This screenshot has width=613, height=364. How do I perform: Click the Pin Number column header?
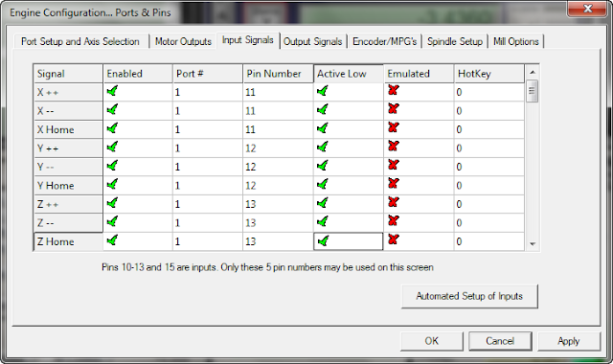[278, 74]
